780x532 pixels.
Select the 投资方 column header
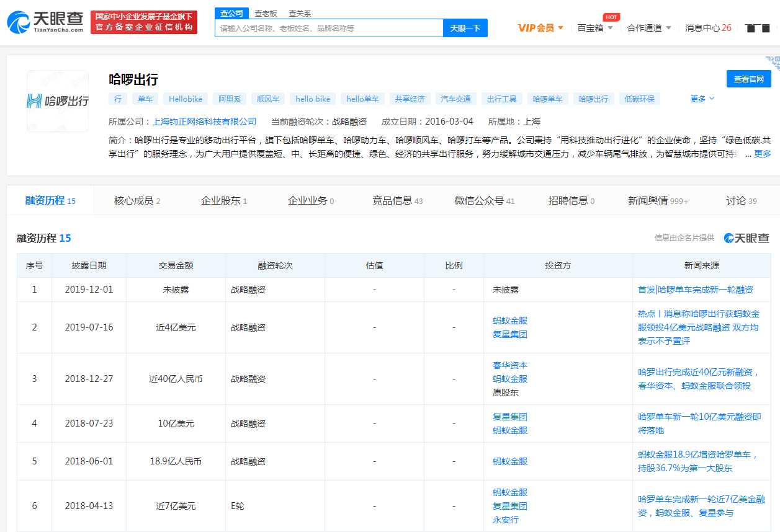[558, 265]
